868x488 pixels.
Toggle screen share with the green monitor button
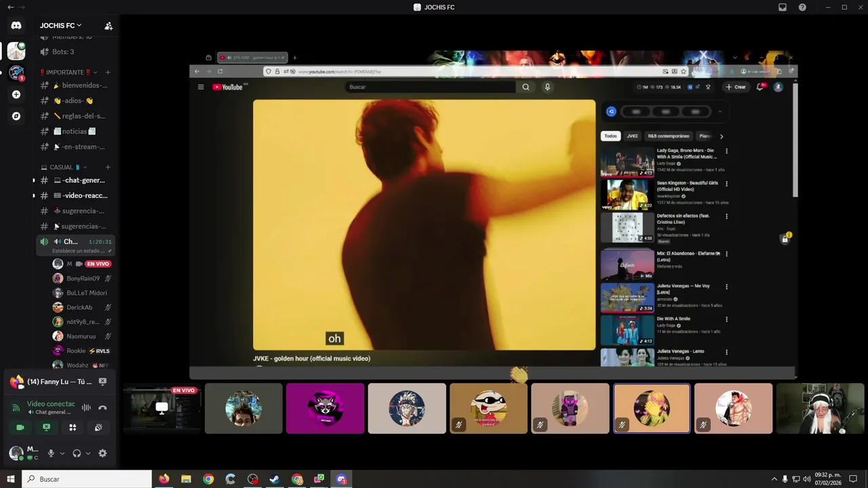[x=46, y=427]
